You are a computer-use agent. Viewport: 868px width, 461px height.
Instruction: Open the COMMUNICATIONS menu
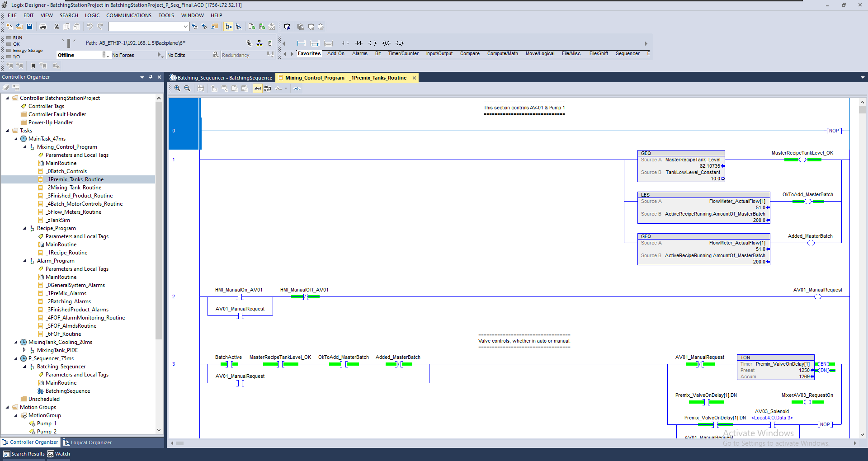129,15
